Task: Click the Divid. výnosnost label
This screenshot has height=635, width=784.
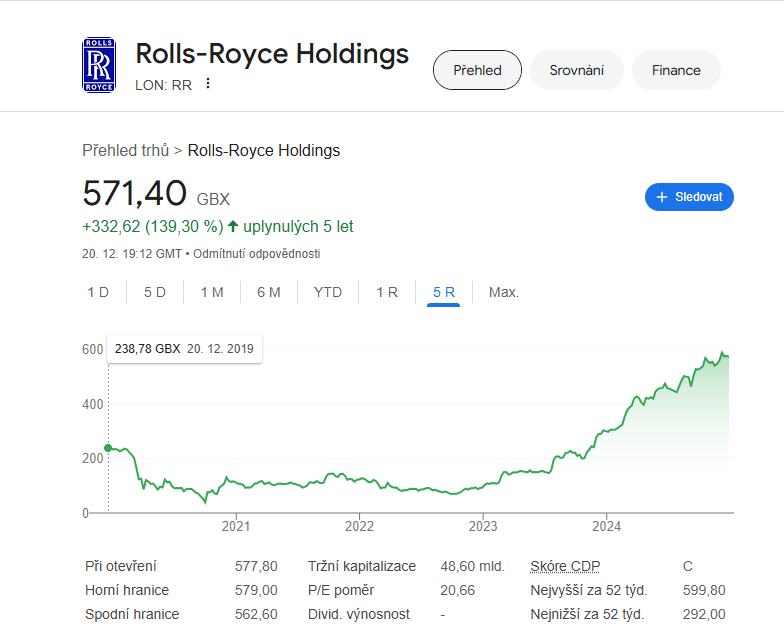Action: pyautogui.click(x=358, y=614)
